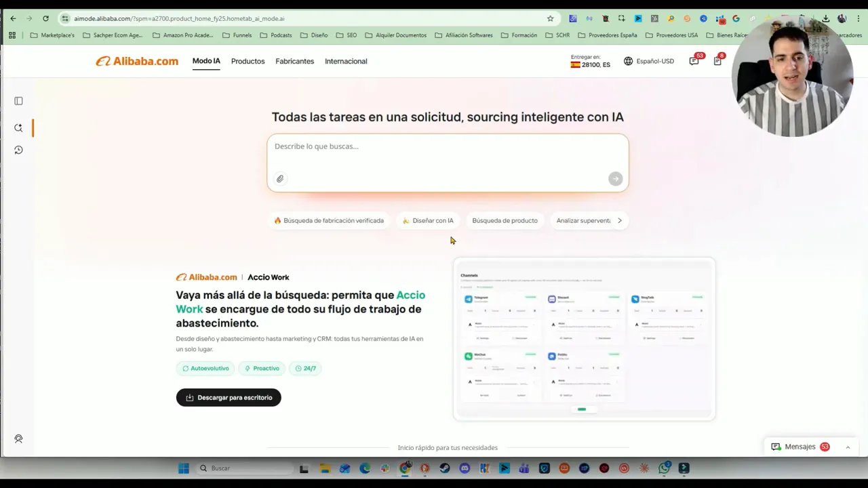Open the AI search icon in sidebar
The image size is (868, 488).
point(18,127)
